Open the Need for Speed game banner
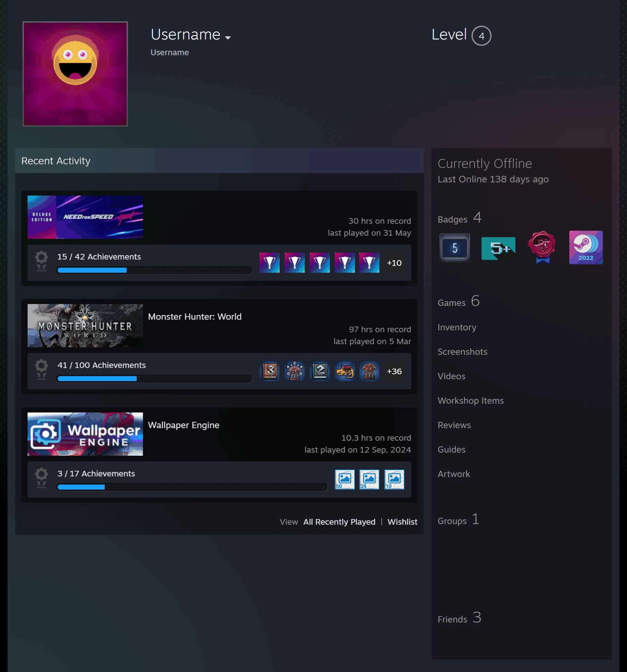 85,217
